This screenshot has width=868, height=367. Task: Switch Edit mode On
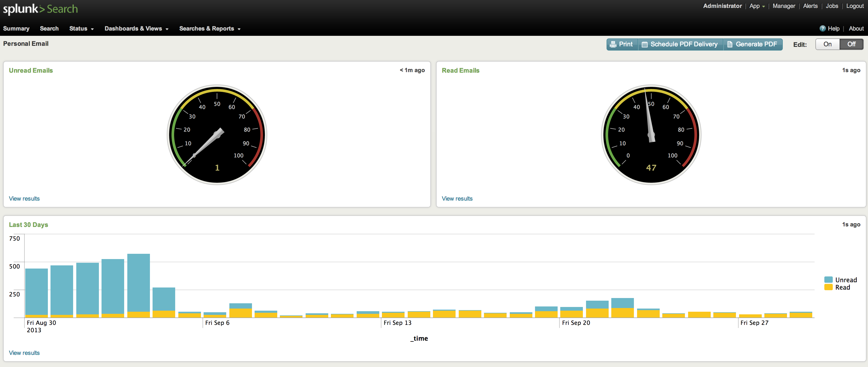coord(827,44)
